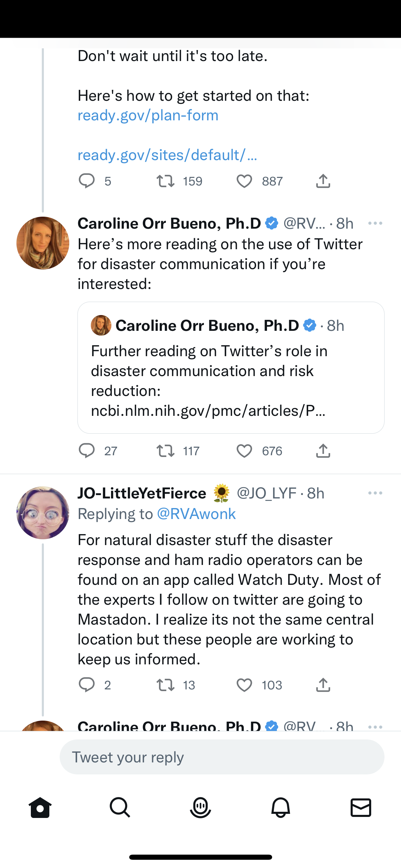Image resolution: width=401 pixels, height=868 pixels.
Task: Like the tweet with 676 likes
Action: pos(244,451)
